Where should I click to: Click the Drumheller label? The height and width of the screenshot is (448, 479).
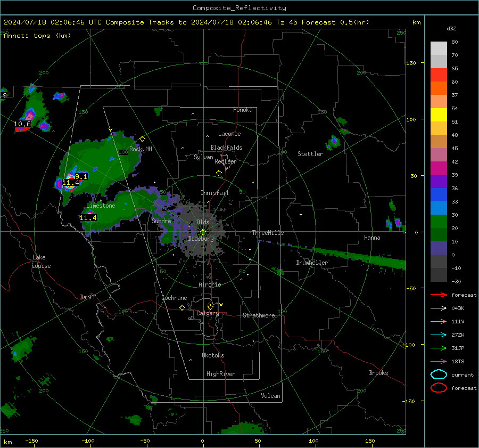312,263
